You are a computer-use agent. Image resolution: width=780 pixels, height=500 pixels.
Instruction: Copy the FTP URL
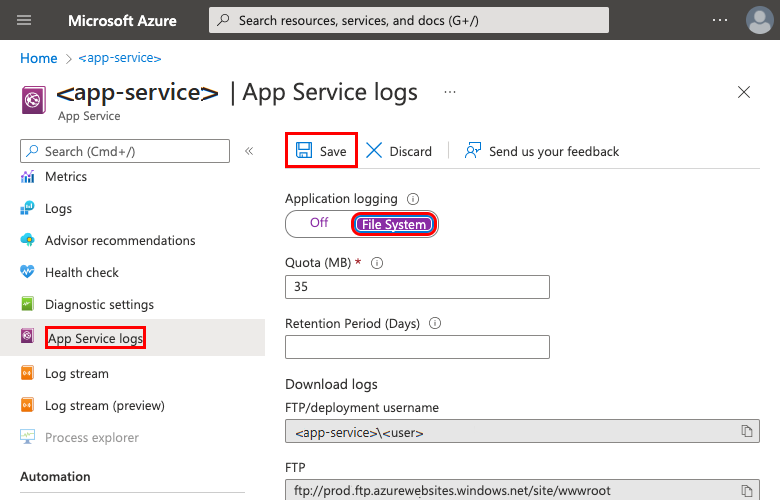[746, 490]
